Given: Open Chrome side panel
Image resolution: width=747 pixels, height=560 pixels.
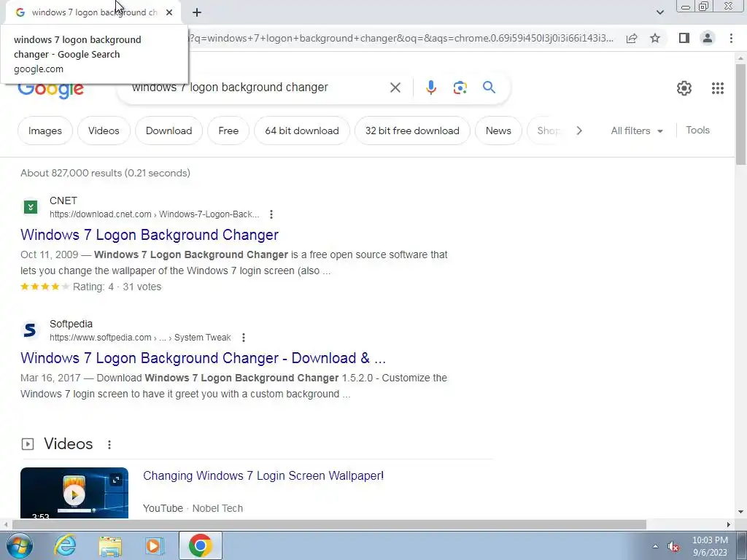Looking at the screenshot, I should 684,38.
